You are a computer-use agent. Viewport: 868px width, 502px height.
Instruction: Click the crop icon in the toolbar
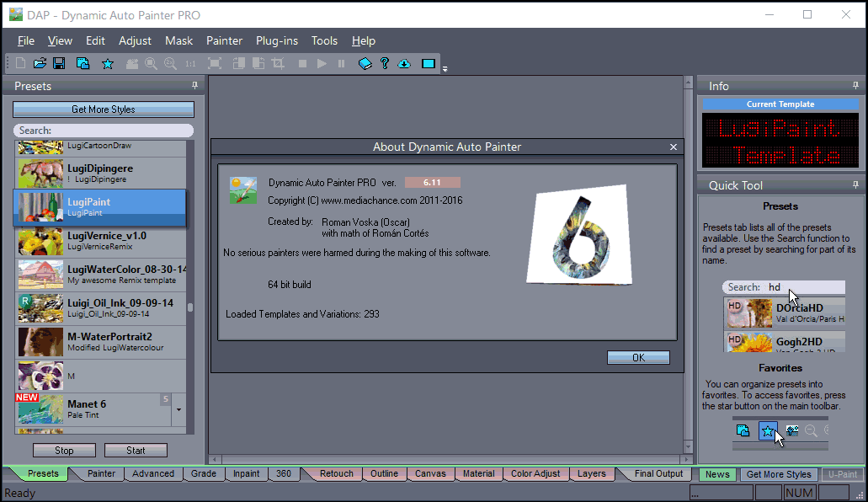click(x=278, y=63)
